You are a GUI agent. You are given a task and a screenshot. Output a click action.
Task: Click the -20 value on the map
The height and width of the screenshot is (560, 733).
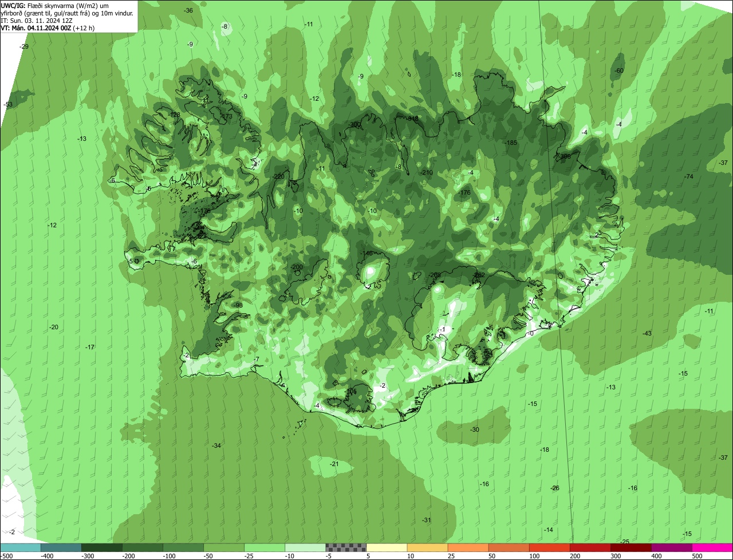coord(54,328)
